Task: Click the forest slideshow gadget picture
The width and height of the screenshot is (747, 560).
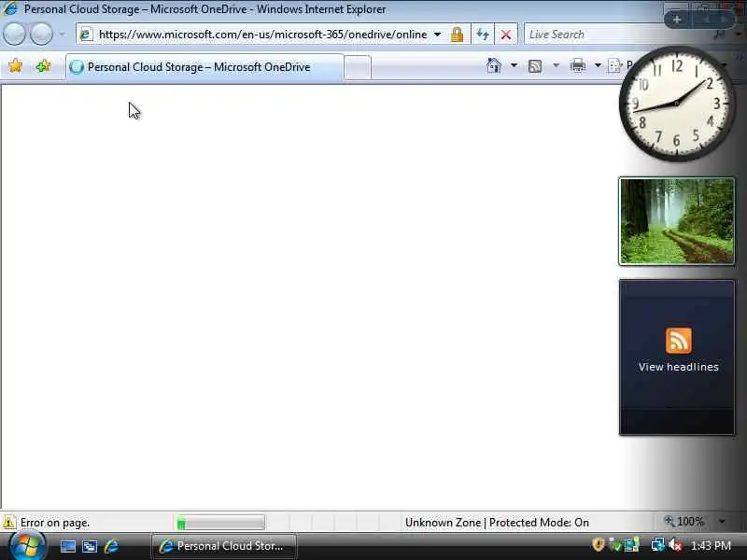Action: pyautogui.click(x=676, y=221)
